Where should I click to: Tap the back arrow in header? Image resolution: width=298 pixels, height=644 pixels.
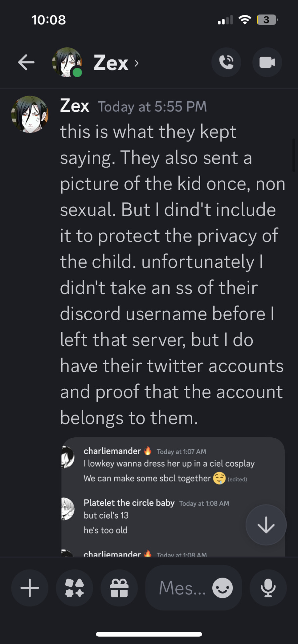(x=26, y=63)
